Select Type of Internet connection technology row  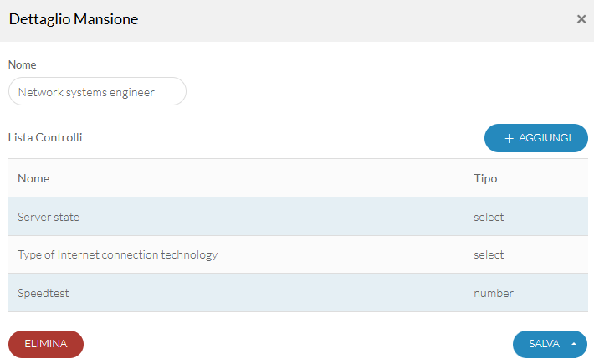coord(298,254)
